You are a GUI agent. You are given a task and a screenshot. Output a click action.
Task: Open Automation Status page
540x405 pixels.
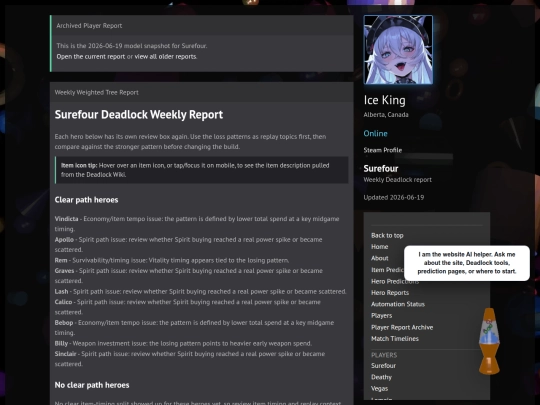(398, 304)
